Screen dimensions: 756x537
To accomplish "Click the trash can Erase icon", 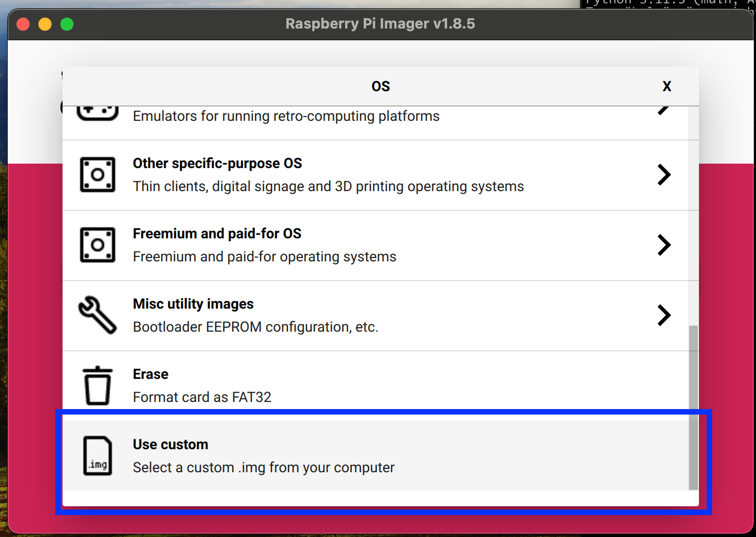I will (x=98, y=385).
